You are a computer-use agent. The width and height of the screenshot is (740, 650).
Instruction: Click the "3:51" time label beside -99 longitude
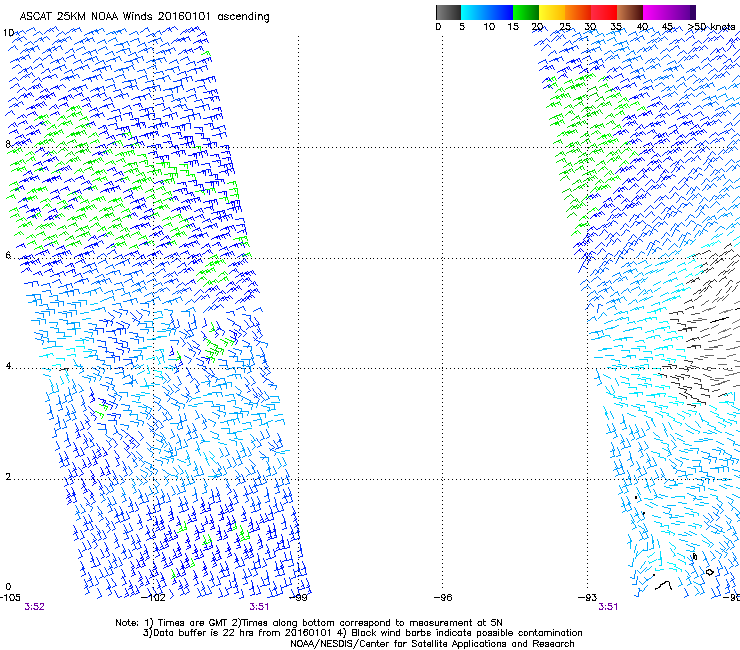(259, 607)
